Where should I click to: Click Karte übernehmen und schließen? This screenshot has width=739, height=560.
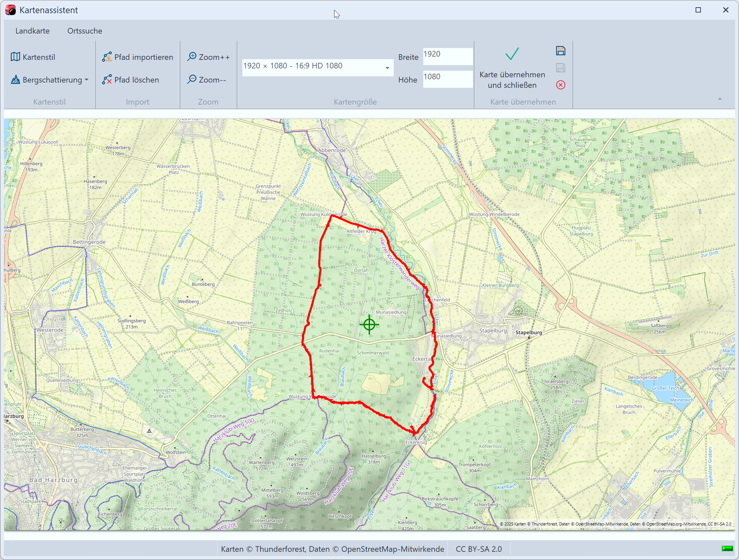(x=512, y=80)
